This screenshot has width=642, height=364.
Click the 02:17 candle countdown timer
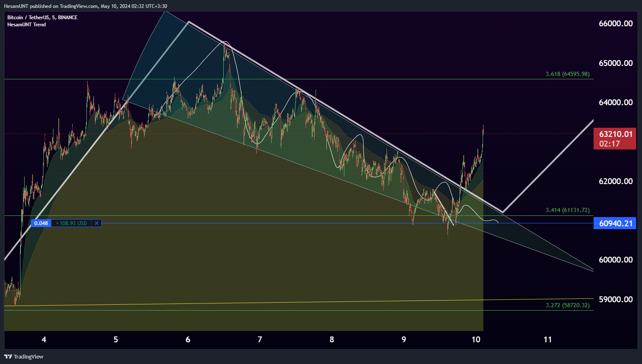click(x=609, y=144)
